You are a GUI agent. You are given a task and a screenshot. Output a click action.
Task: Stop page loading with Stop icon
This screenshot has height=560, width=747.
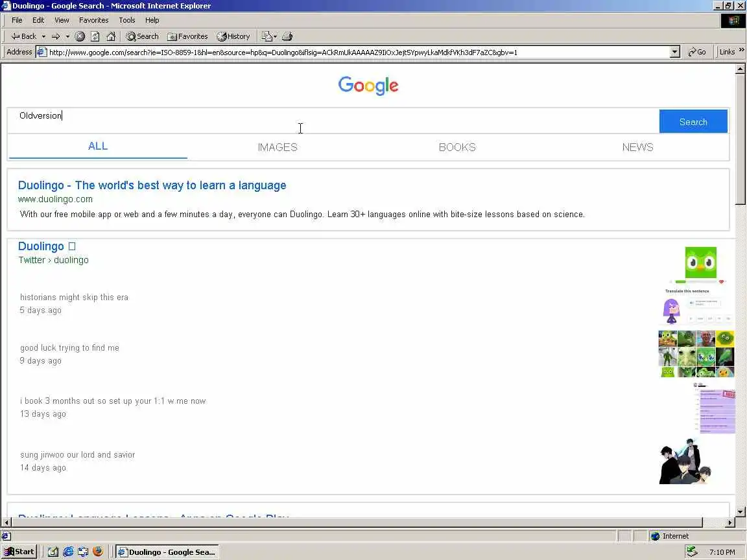tap(80, 36)
